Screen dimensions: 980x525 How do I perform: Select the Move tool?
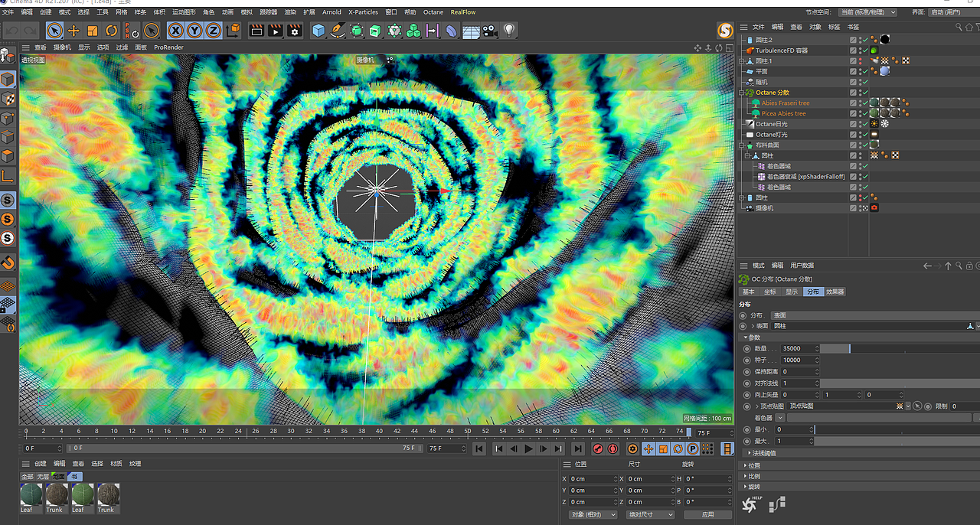click(73, 31)
